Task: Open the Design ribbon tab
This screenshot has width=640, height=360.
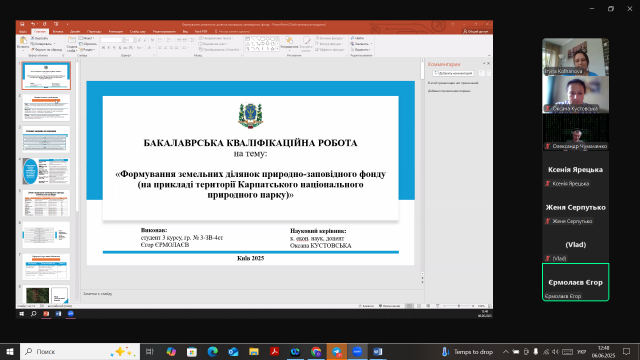Action: tap(75, 31)
